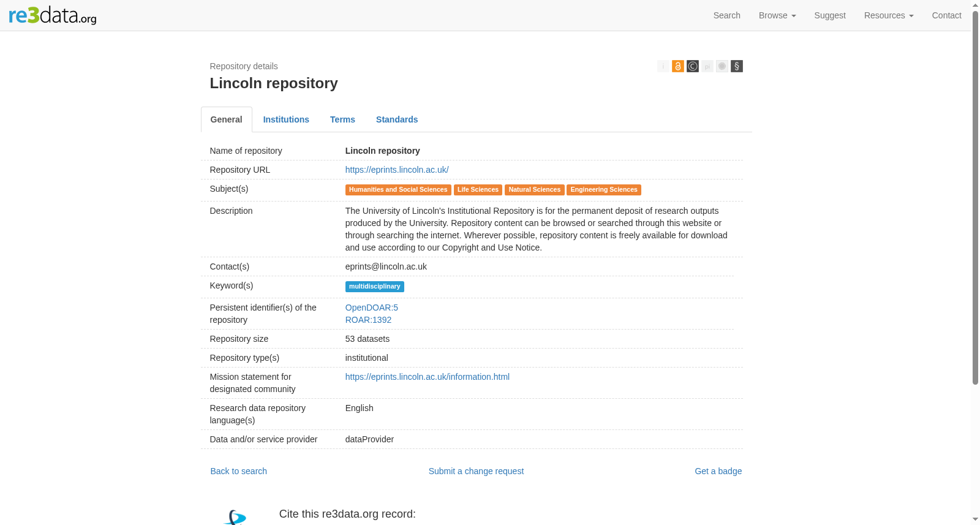This screenshot has height=525, width=980.
Task: Click the 'English' language value
Action: [x=360, y=408]
